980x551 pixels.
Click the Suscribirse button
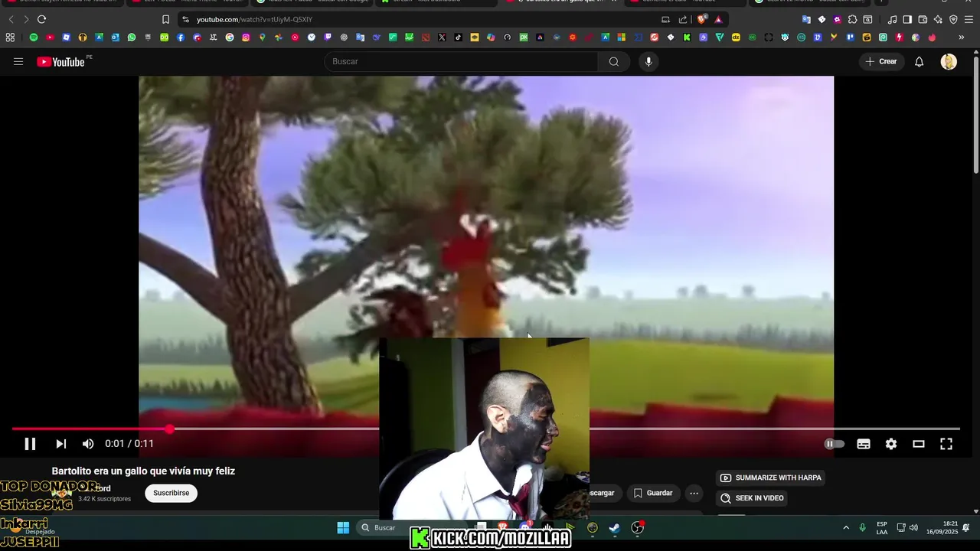click(x=171, y=494)
